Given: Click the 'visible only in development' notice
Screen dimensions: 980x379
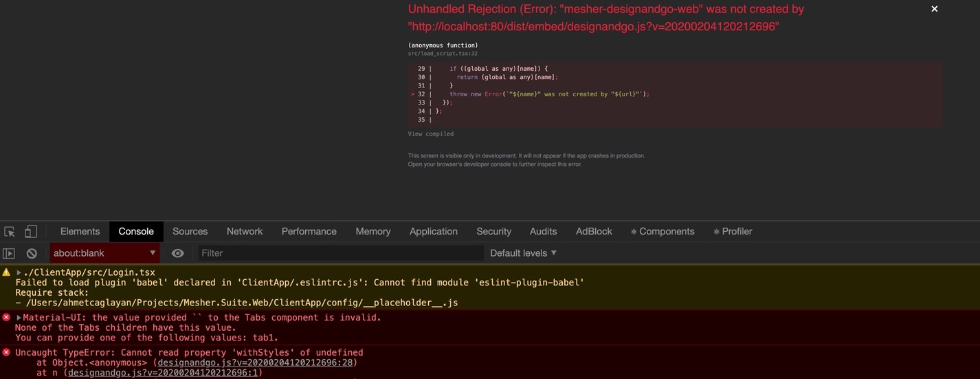Looking at the screenshot, I should [x=526, y=156].
